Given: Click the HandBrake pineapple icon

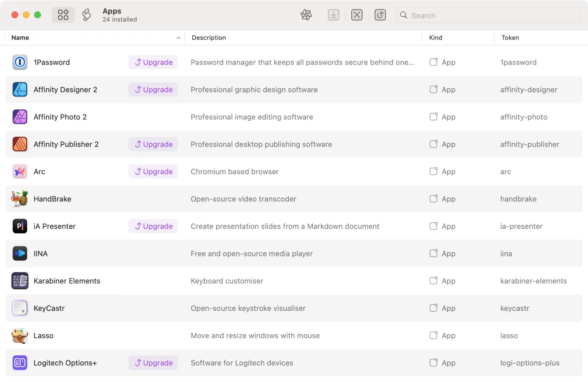Looking at the screenshot, I should [20, 199].
